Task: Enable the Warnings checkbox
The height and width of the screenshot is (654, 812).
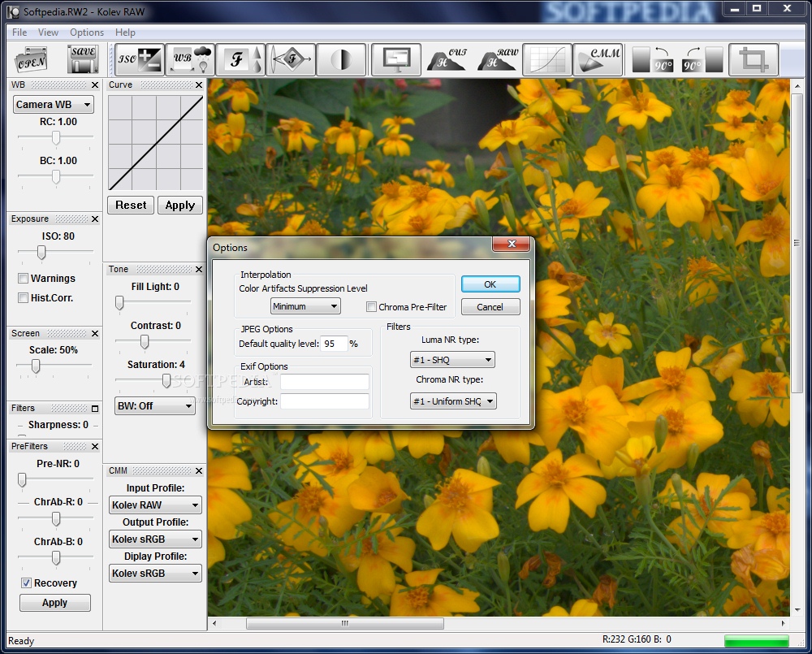Action: [23, 279]
